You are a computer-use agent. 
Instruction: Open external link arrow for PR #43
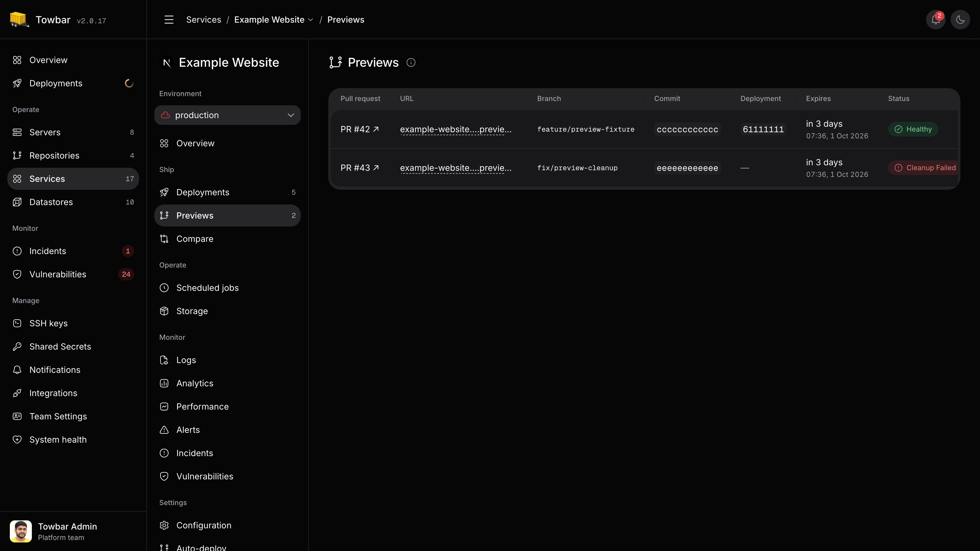[x=376, y=168]
